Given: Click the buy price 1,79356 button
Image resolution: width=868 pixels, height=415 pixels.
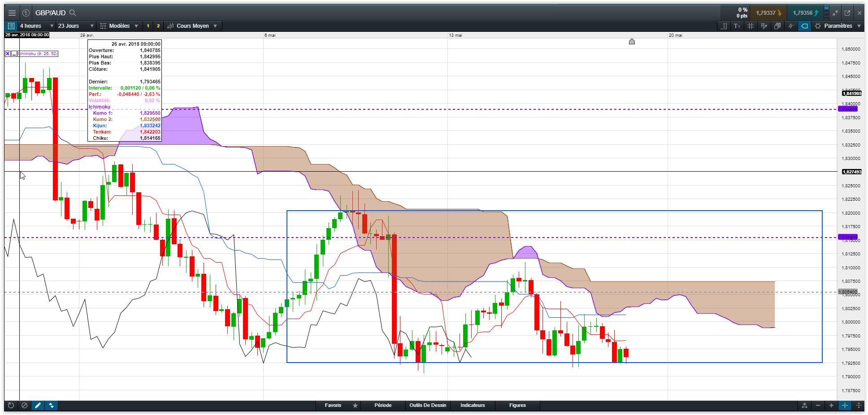Looking at the screenshot, I should click(x=805, y=13).
